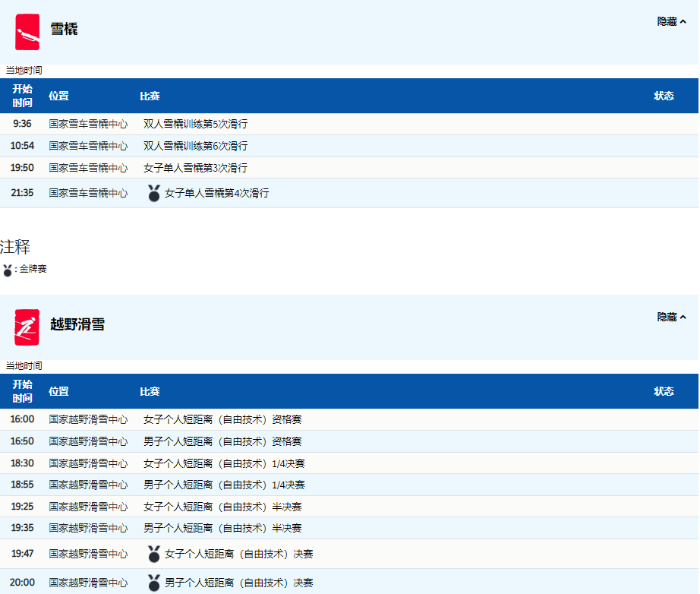Click 开始时间 column header in luge table

23,96
